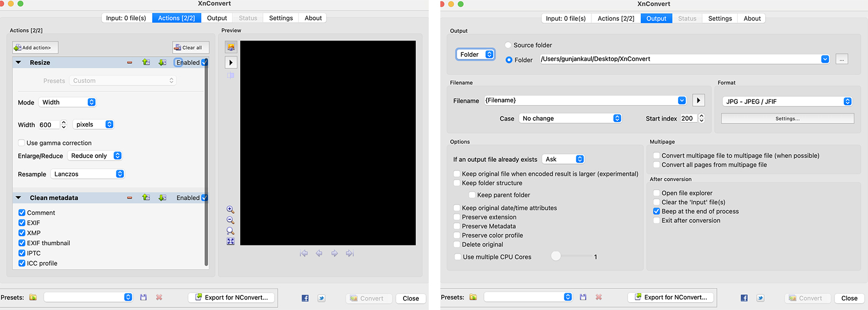Save preset disk icon in Output window
This screenshot has width=868, height=310.
coord(583,297)
